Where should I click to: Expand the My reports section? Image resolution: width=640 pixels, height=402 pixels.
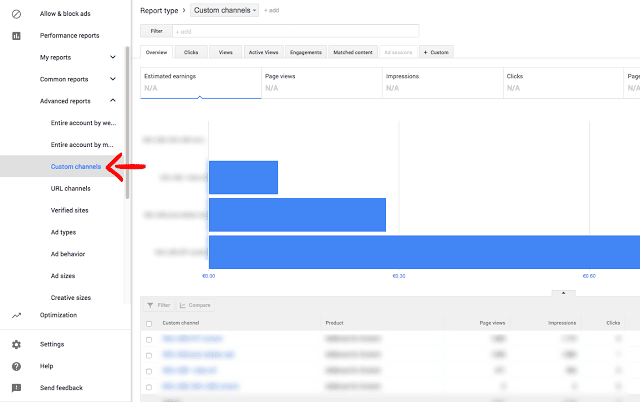[x=113, y=57]
